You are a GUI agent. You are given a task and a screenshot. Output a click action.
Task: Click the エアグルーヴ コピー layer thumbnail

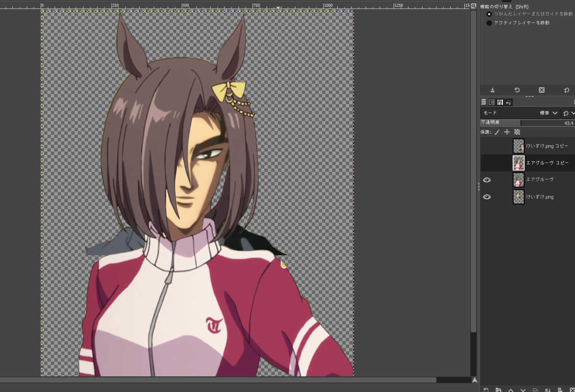[x=518, y=163]
